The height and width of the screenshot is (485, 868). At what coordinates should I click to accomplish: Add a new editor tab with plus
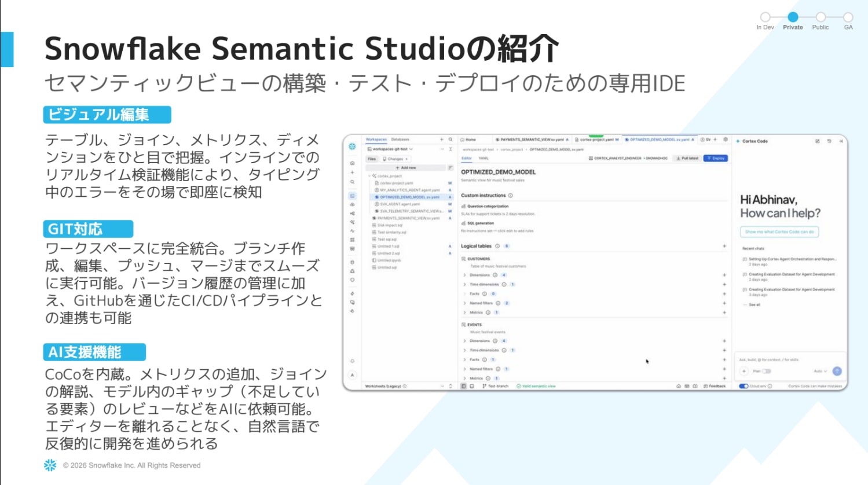[x=715, y=139]
